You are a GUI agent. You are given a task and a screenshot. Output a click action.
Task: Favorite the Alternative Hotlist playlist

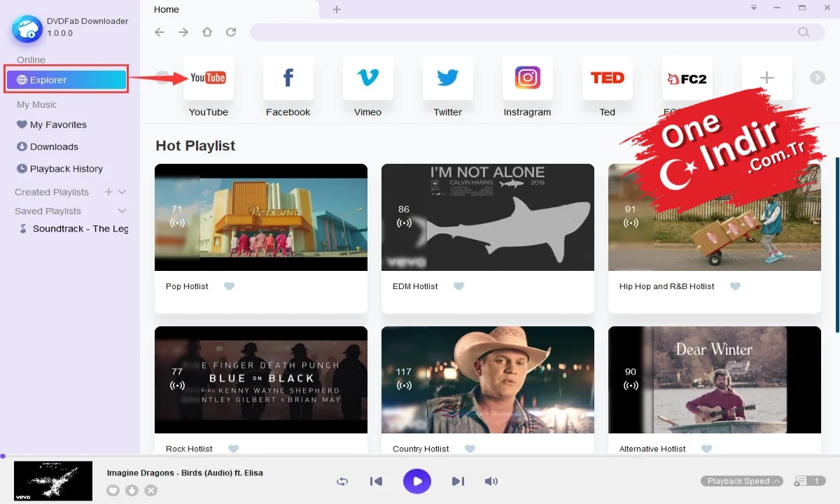(706, 449)
